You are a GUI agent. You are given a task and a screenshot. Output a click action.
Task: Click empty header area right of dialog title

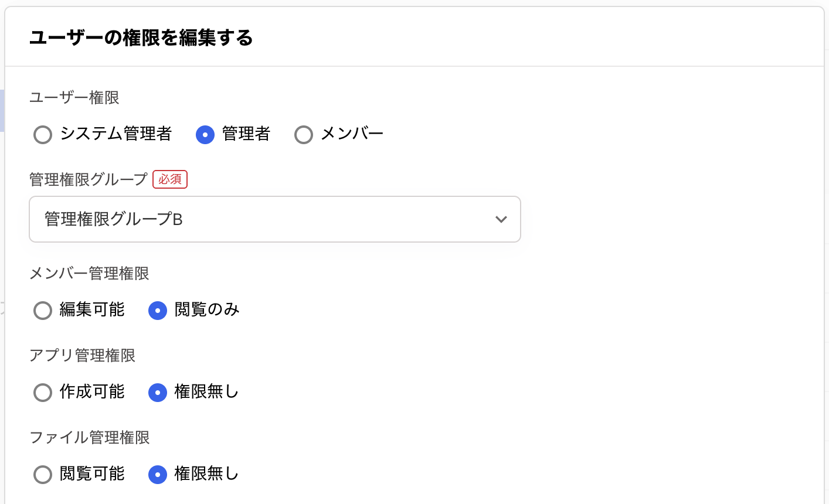[528, 38]
